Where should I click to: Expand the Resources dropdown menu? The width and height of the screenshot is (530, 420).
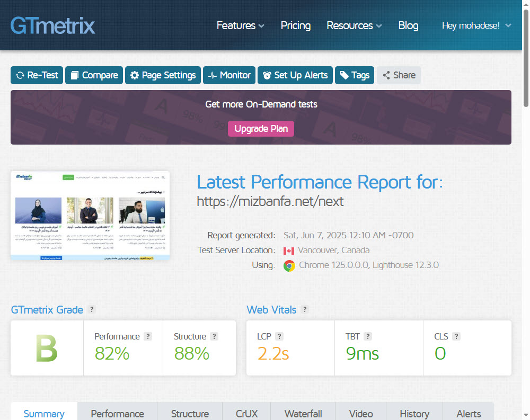coord(354,25)
